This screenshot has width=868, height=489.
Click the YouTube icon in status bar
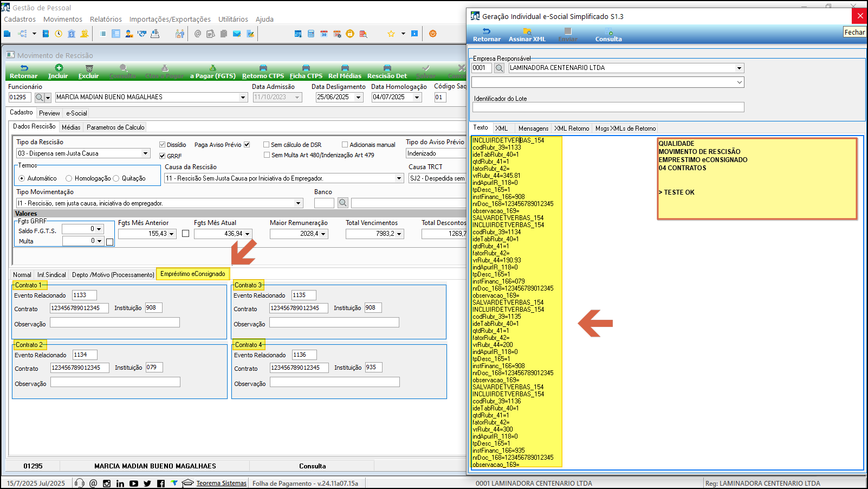(x=134, y=483)
